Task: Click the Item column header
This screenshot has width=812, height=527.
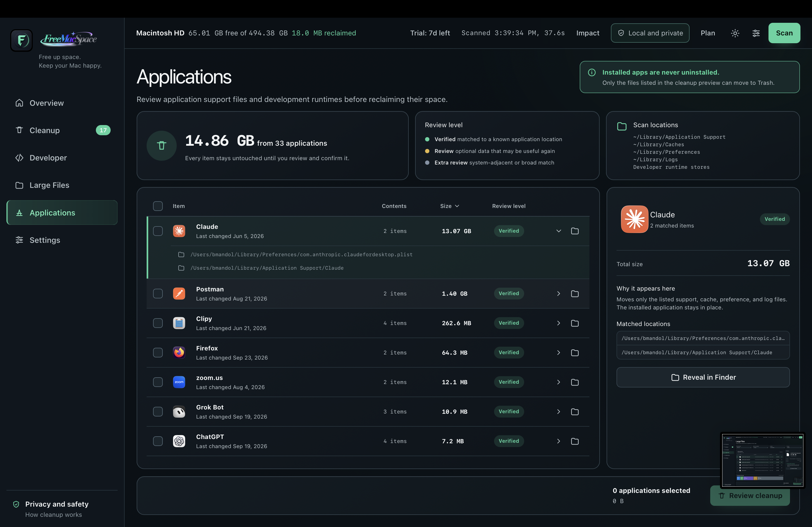Action: click(x=179, y=206)
